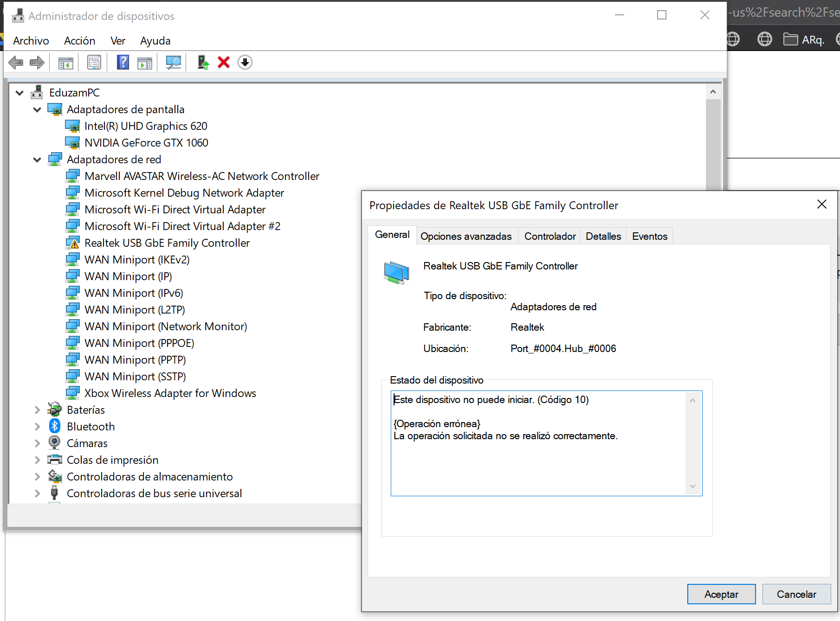Image resolution: width=840 pixels, height=621 pixels.
Task: Select NVIDIA GeForce GTX 1060 in the tree
Action: coord(146,142)
